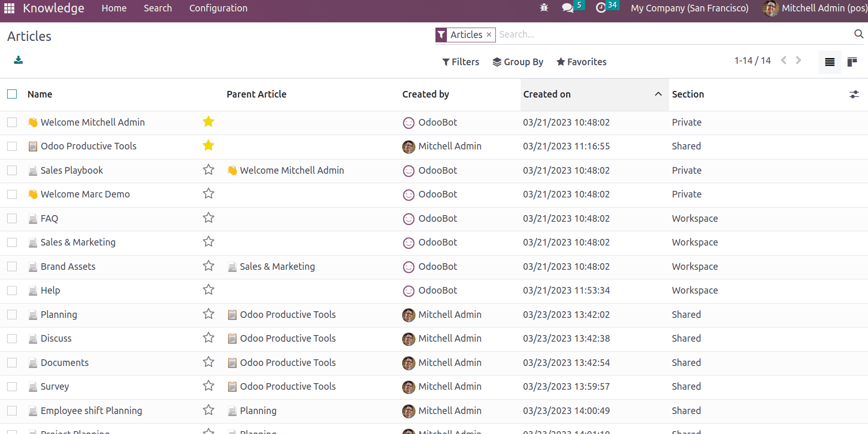Click the 1-14 / 14 pager counter
Viewport: 868px width, 434px height.
[752, 60]
